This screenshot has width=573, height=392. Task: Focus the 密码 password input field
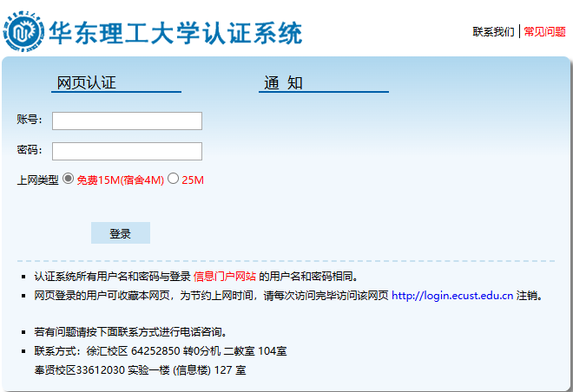[x=127, y=151]
